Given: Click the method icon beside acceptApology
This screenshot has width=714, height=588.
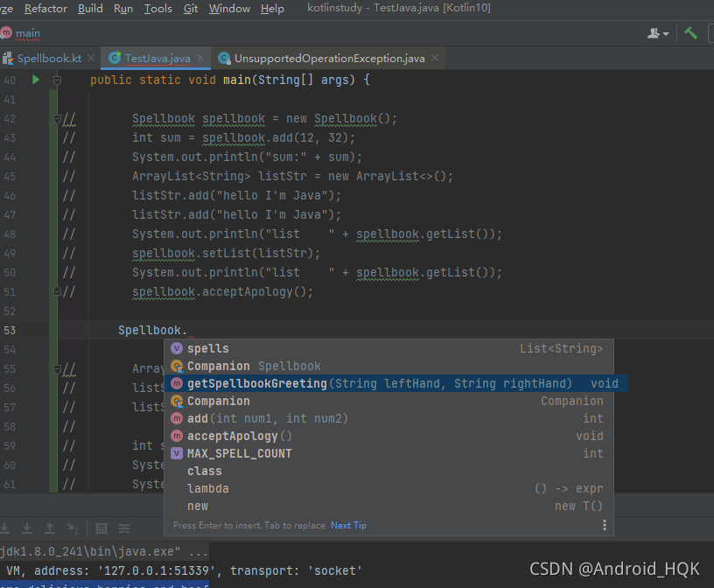Looking at the screenshot, I should click(x=177, y=437).
